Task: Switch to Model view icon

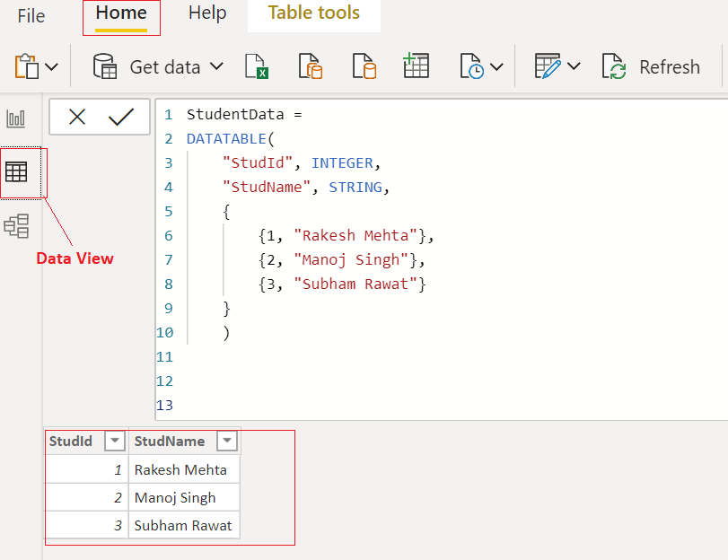Action: pyautogui.click(x=17, y=226)
